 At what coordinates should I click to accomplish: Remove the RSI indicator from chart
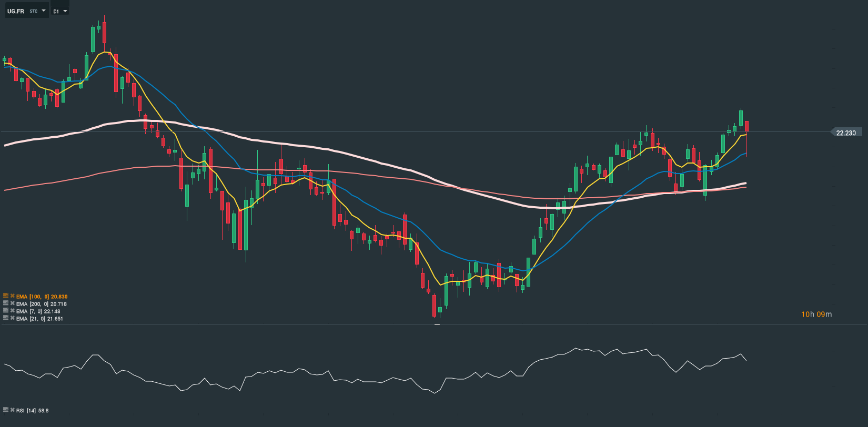pyautogui.click(x=12, y=410)
